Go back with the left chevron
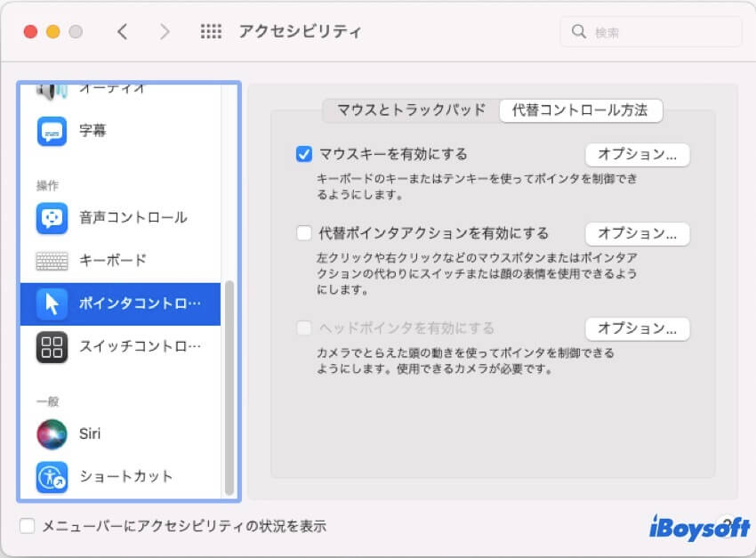 (x=123, y=32)
